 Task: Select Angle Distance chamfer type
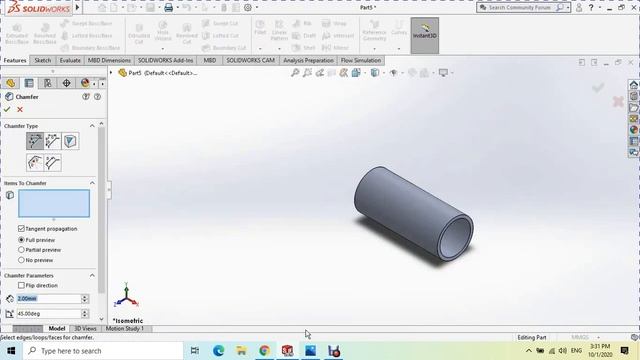tap(35, 141)
